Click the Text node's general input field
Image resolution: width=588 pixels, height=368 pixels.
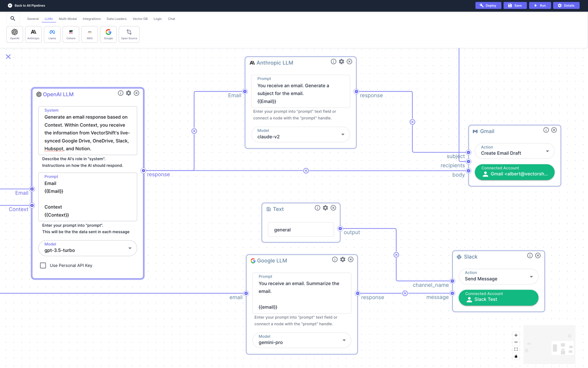[301, 230]
